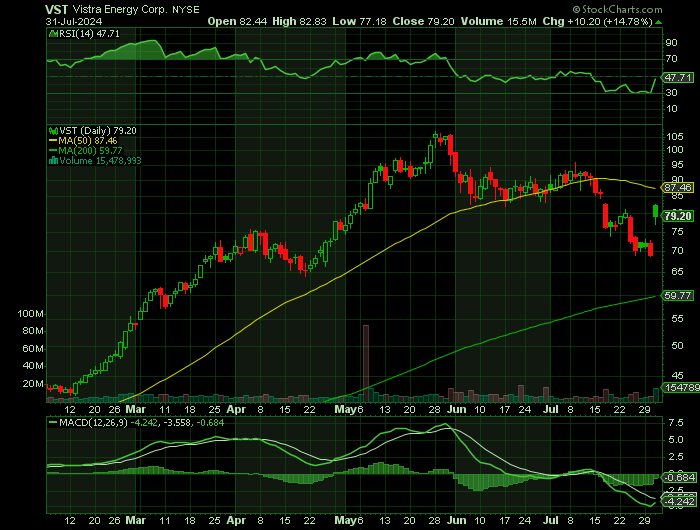Image resolution: width=700 pixels, height=530 pixels.
Task: Click the Jul label on the MACD panel axis
Action: tap(552, 520)
